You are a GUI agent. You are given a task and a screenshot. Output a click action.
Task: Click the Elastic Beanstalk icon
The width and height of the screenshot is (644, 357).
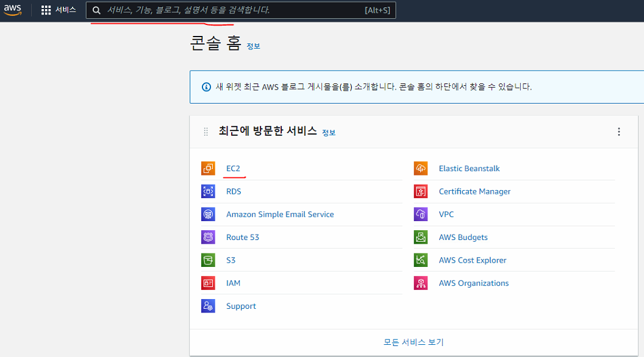[421, 168]
